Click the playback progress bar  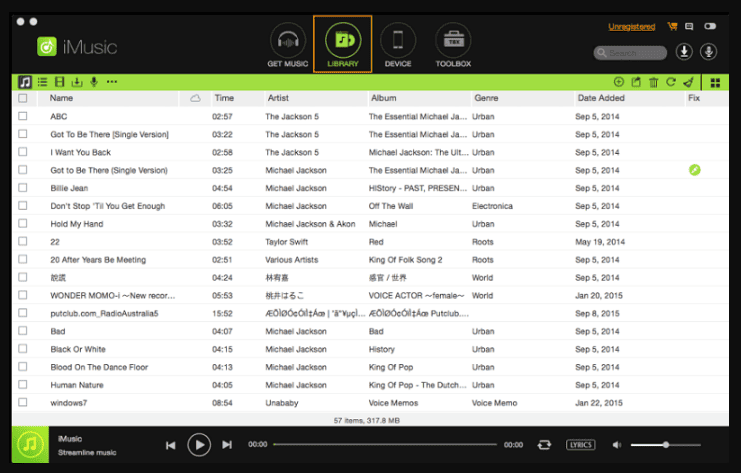385,444
